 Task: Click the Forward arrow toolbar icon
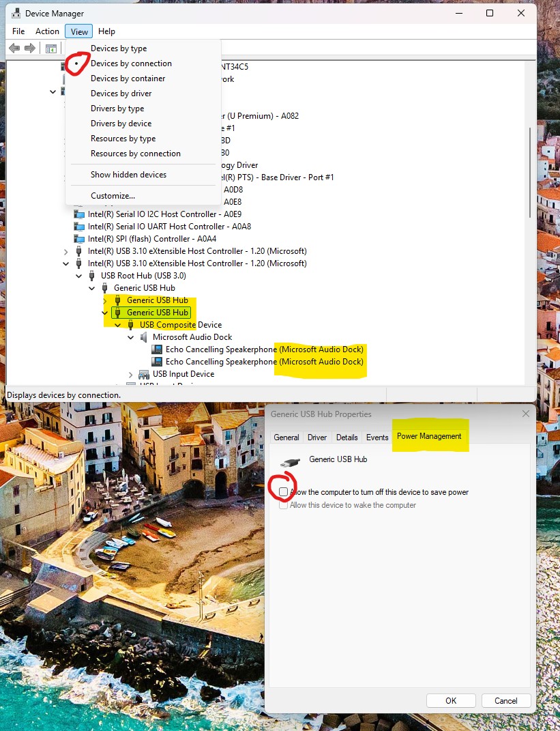pos(30,48)
